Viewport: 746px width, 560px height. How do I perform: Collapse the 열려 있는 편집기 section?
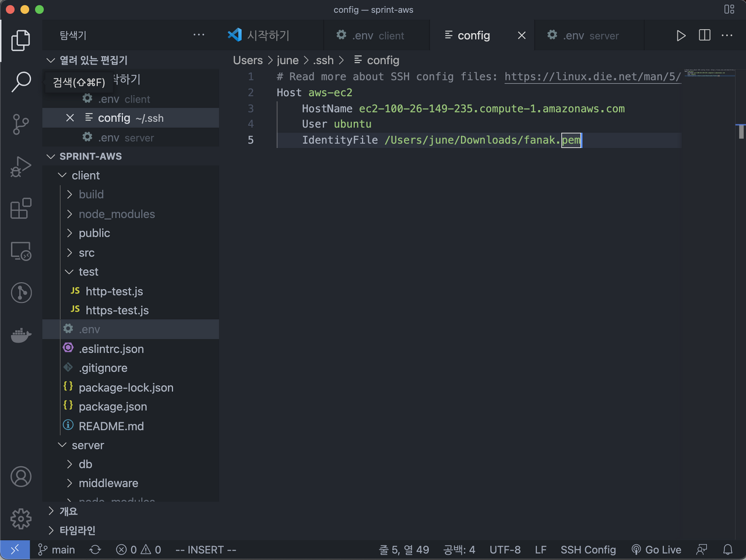pyautogui.click(x=131, y=60)
